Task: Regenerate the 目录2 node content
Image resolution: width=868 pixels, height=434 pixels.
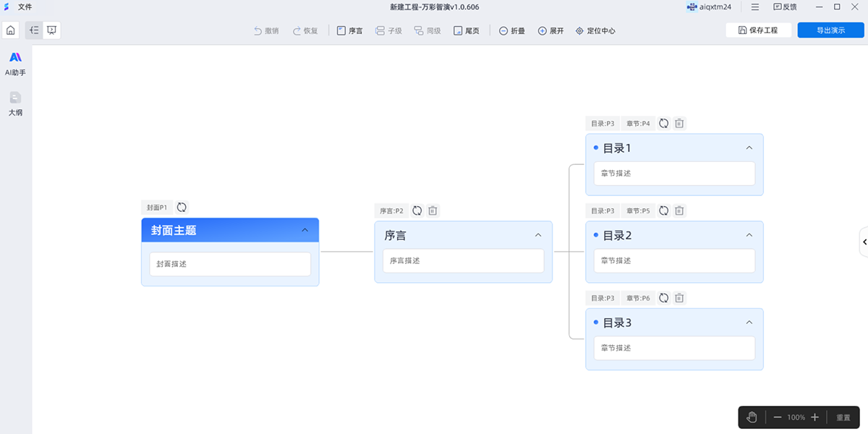Action: [x=663, y=210]
